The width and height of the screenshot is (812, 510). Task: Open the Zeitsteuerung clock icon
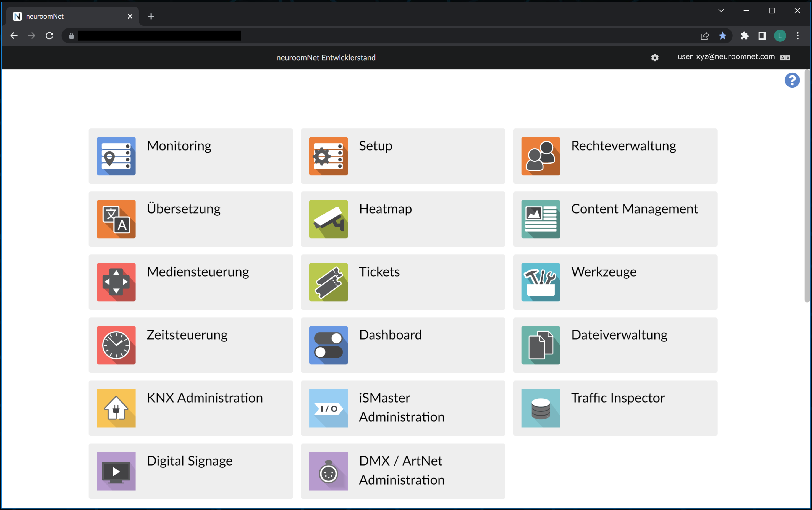coord(116,345)
